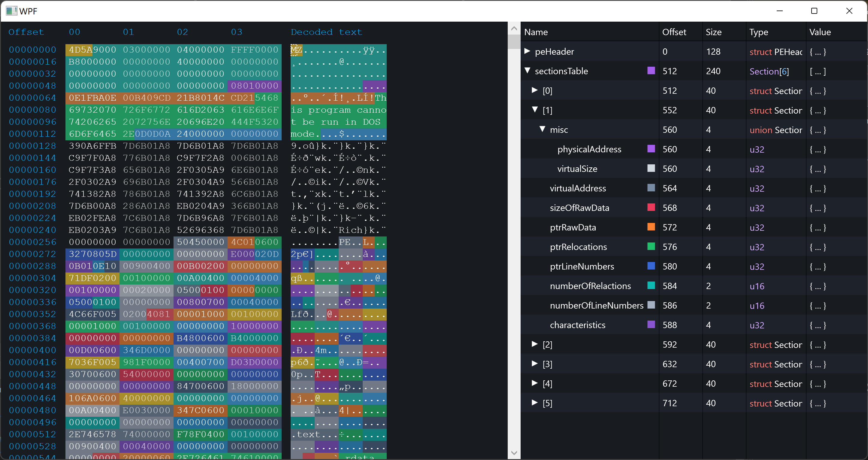Image resolution: width=868 pixels, height=460 pixels.
Task: Click the Value column header
Action: click(820, 32)
